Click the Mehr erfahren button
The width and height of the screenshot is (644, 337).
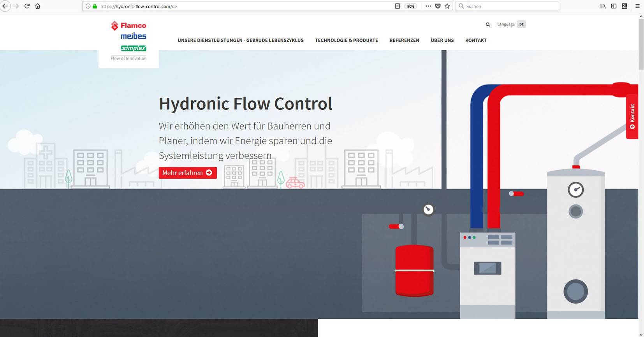188,173
